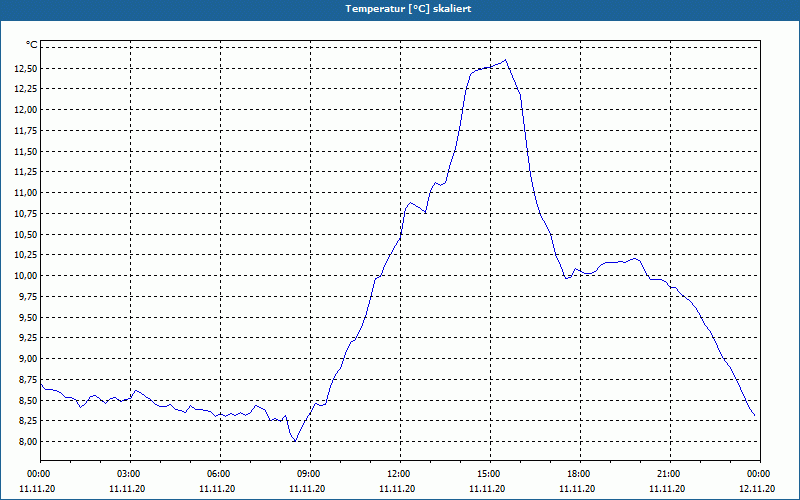Click the 11,25 y-axis label
This screenshot has height=500, width=800.
coord(25,172)
